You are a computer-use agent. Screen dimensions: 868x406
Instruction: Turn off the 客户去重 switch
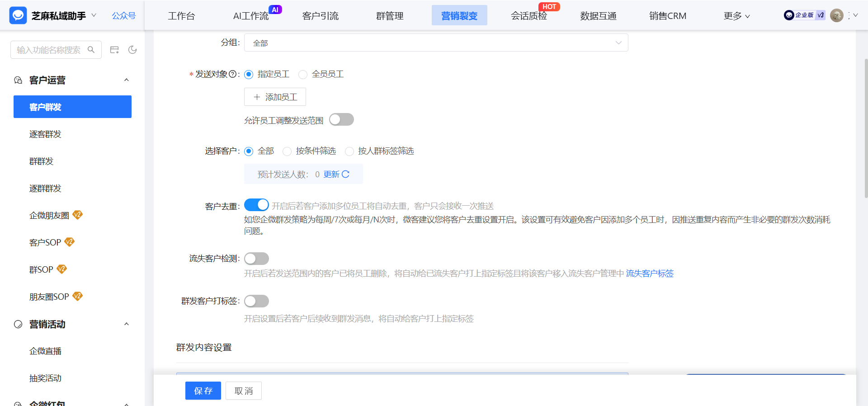[x=256, y=205]
